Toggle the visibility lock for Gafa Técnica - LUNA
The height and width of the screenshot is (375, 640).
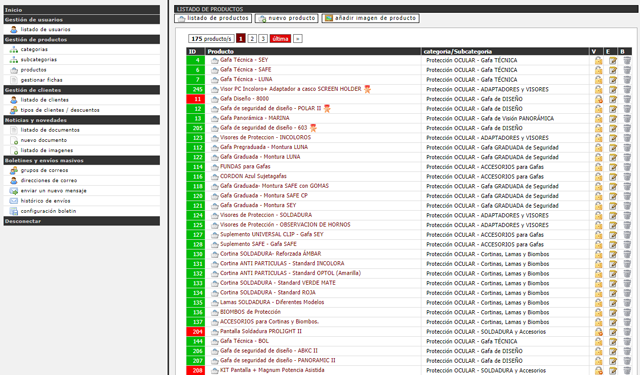[598, 80]
